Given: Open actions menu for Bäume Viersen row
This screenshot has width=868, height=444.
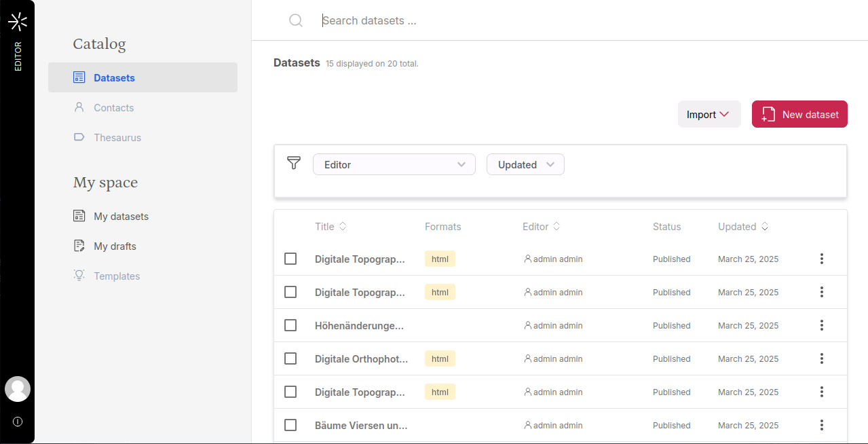Looking at the screenshot, I should point(821,425).
